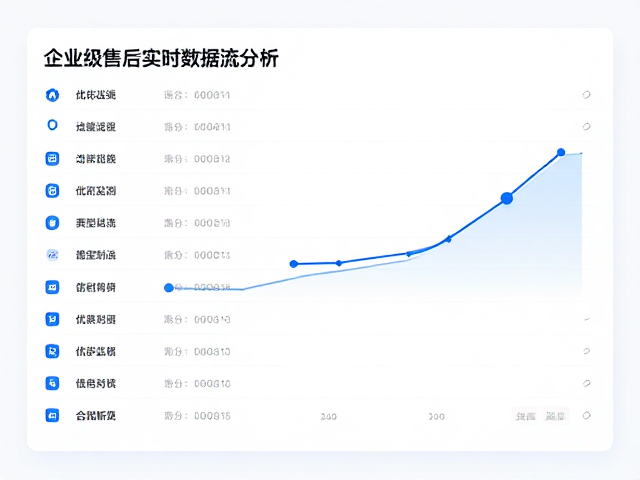Click the hollow blue ring icon in the second row

52,125
